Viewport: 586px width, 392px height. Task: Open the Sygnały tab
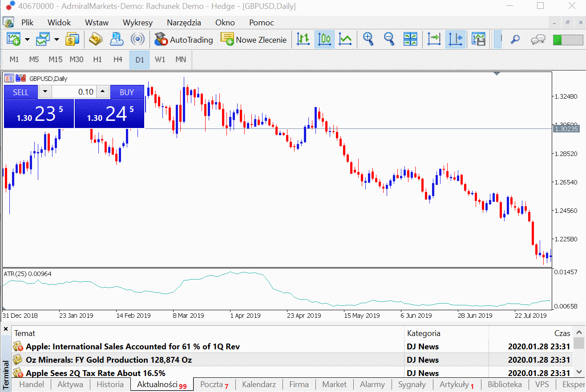pyautogui.click(x=412, y=384)
